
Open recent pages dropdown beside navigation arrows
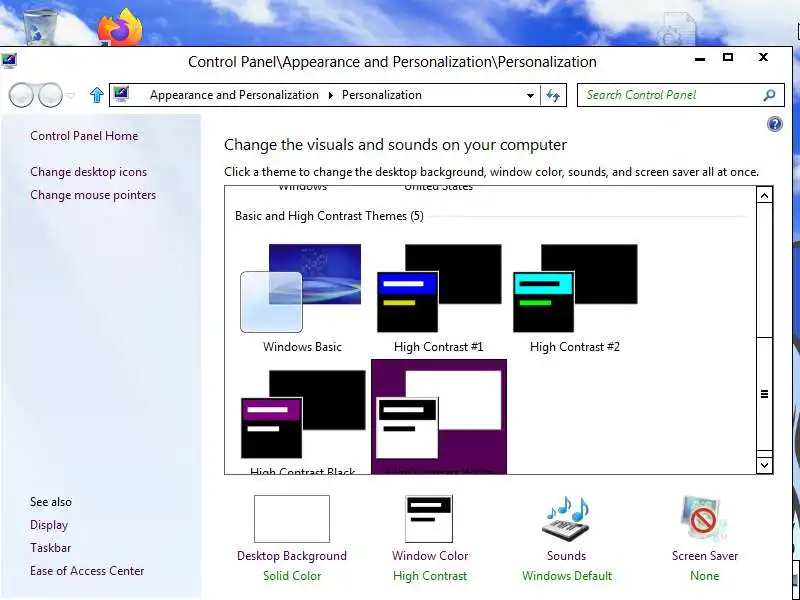(x=70, y=95)
